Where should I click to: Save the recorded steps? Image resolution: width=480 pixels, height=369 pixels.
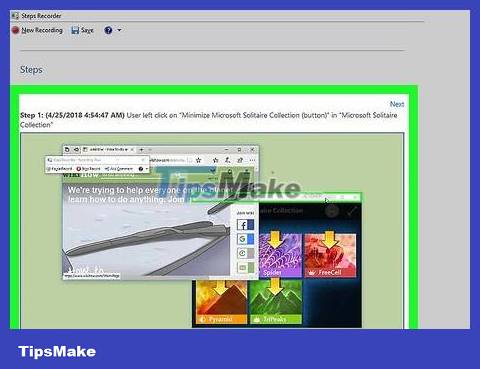coord(82,30)
